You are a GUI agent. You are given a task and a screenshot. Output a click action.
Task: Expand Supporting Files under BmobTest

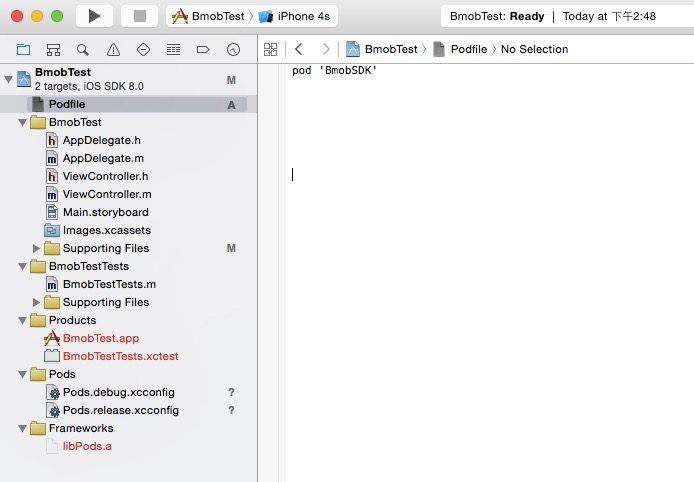(36, 249)
